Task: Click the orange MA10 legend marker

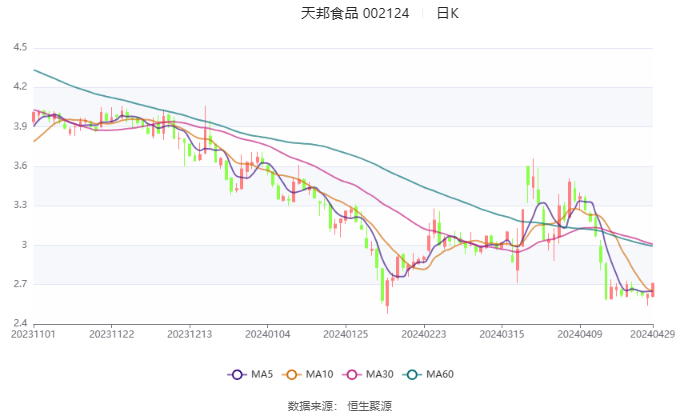Action: [294, 374]
